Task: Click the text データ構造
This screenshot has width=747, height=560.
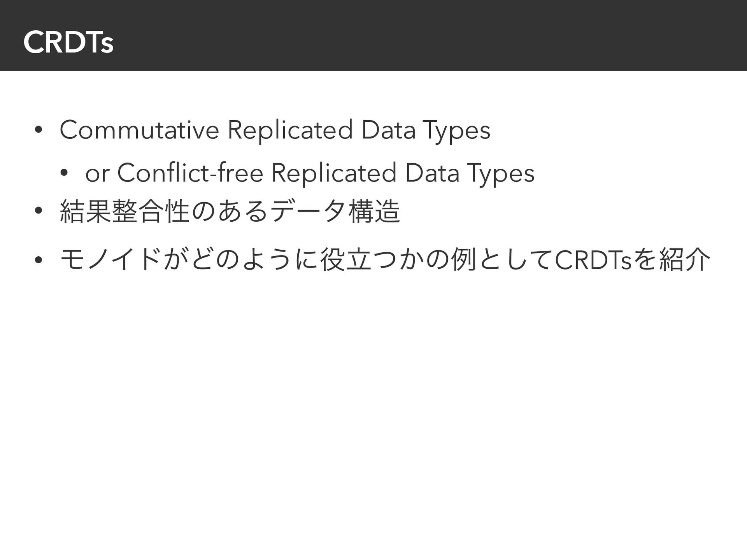Action: (x=335, y=212)
